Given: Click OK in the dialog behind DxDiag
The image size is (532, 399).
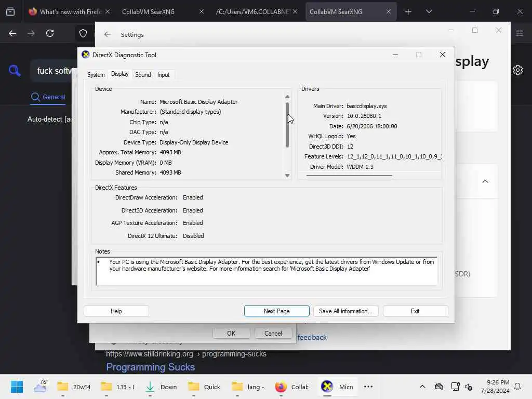Looking at the screenshot, I should tap(231, 333).
